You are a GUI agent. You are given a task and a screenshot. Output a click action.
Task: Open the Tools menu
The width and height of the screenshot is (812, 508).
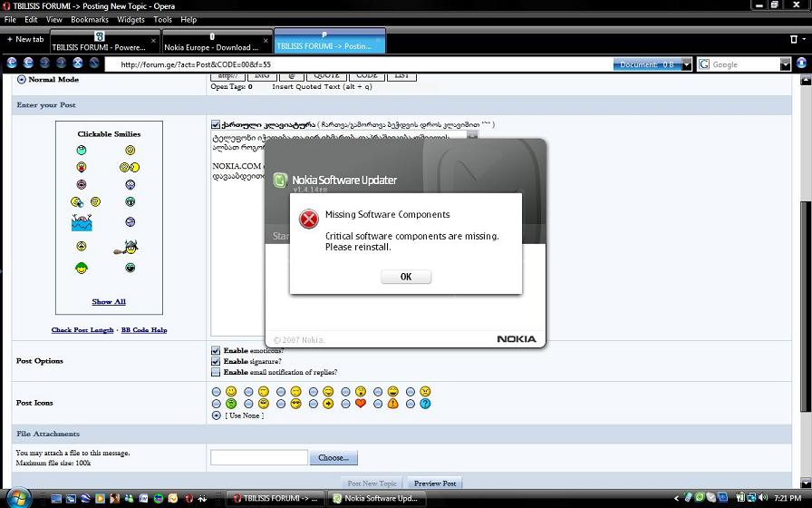pos(162,19)
